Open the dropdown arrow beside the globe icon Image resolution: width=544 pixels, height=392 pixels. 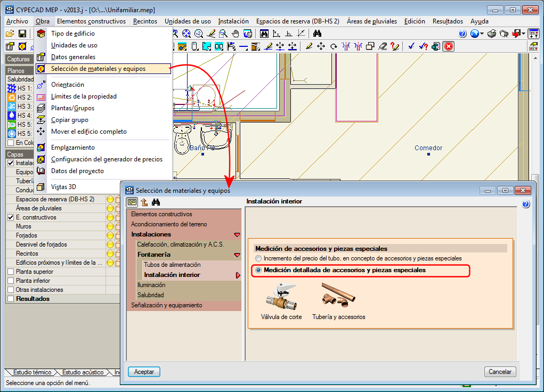point(482,34)
